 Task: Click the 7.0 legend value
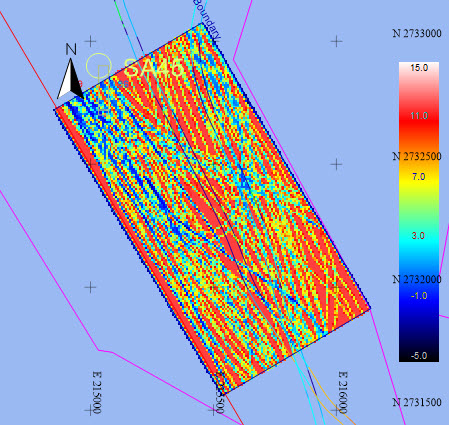(419, 177)
